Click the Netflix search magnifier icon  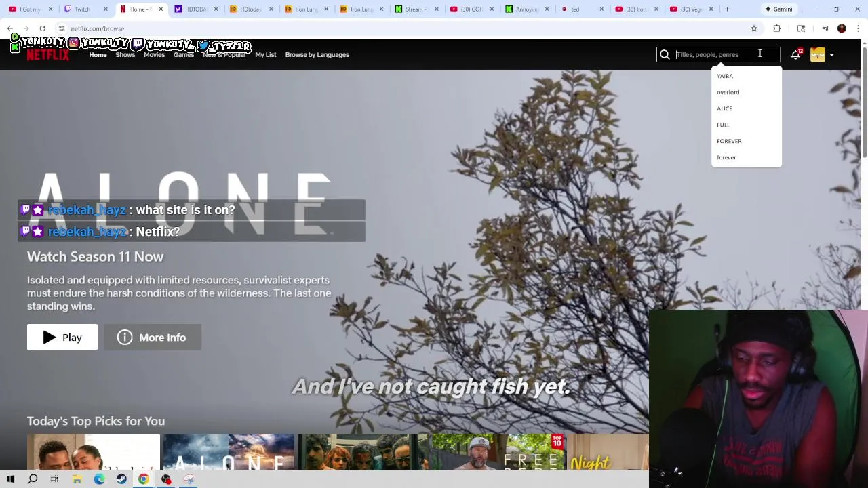point(665,55)
